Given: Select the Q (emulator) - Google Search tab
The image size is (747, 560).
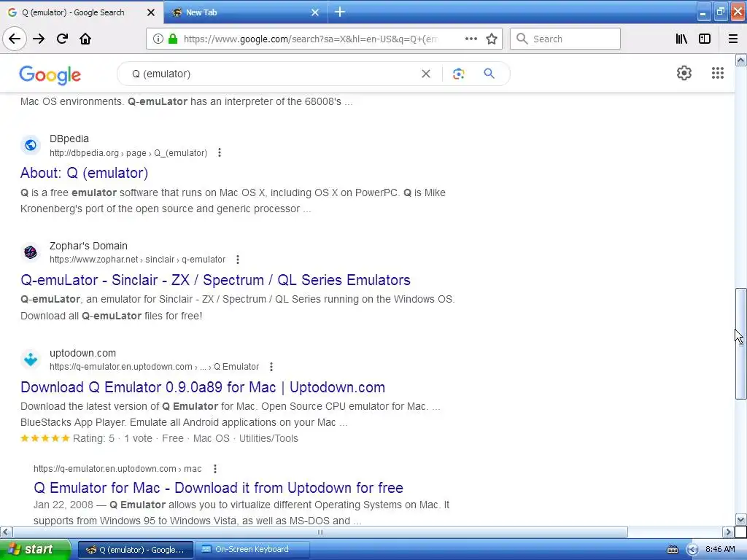Looking at the screenshot, I should click(x=82, y=12).
